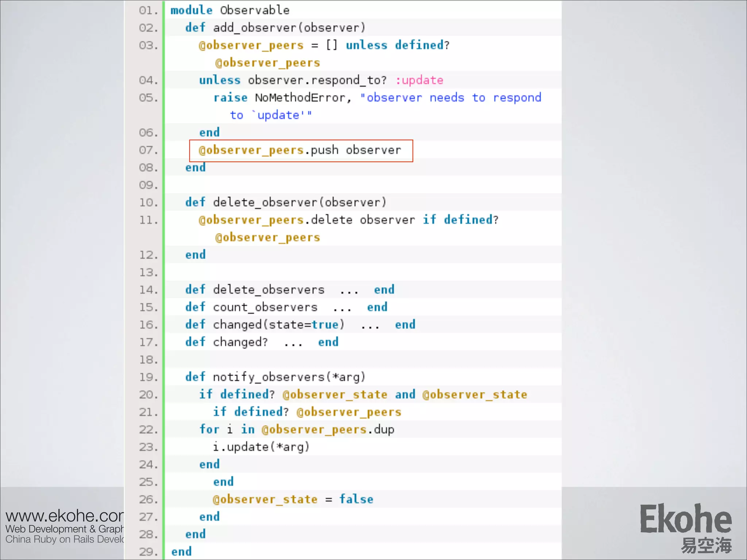Click the continuation text 'to `update'"'
This screenshot has height=560, width=747.
[271, 115]
